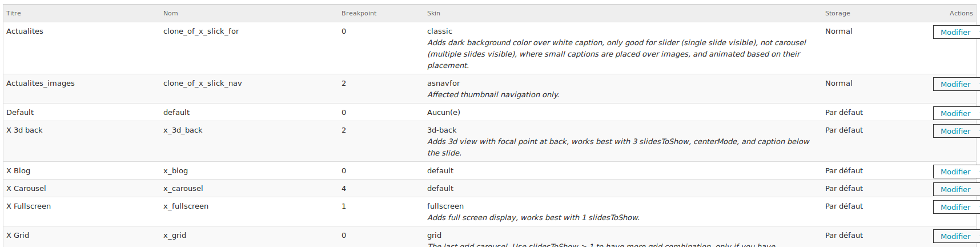The height and width of the screenshot is (247, 980).
Task: Open Modifier for the Default optionset
Action: pyautogui.click(x=955, y=113)
